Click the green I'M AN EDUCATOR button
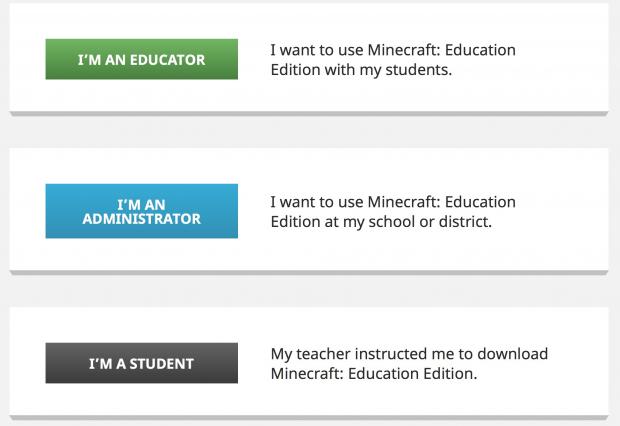The image size is (620, 426). [x=141, y=60]
